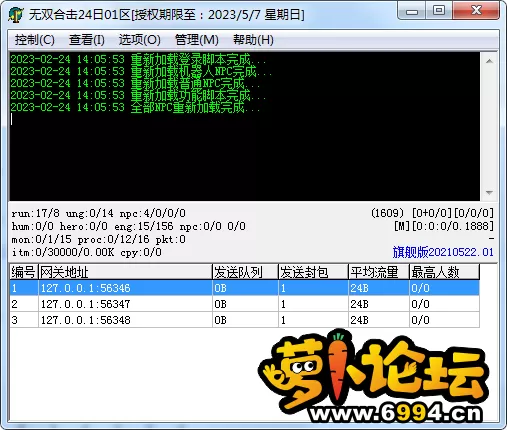This screenshot has width=507, height=430.
Task: Click the hum:0/0 hero:0/0 status line
Action: (x=129, y=226)
